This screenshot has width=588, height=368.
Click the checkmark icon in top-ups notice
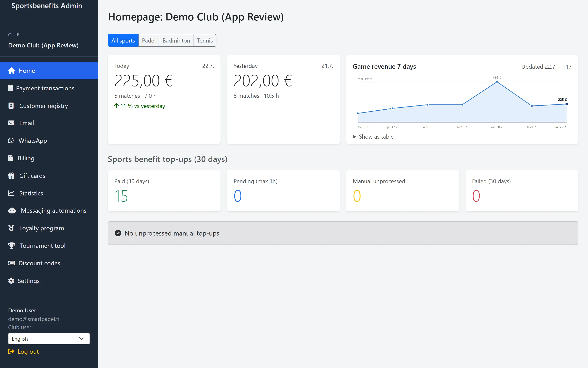point(118,233)
